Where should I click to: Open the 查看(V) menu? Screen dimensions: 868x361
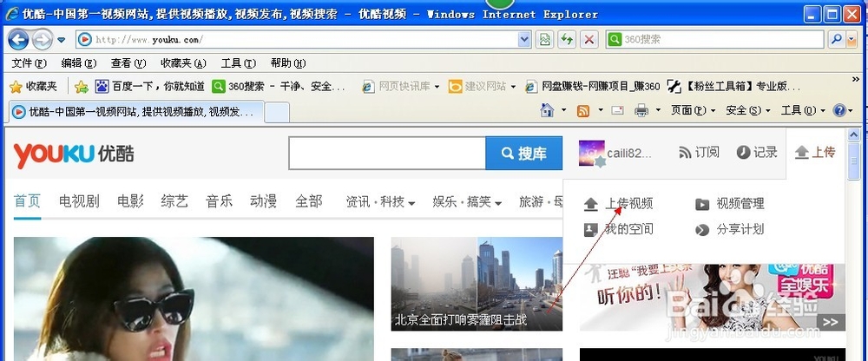click(x=128, y=63)
